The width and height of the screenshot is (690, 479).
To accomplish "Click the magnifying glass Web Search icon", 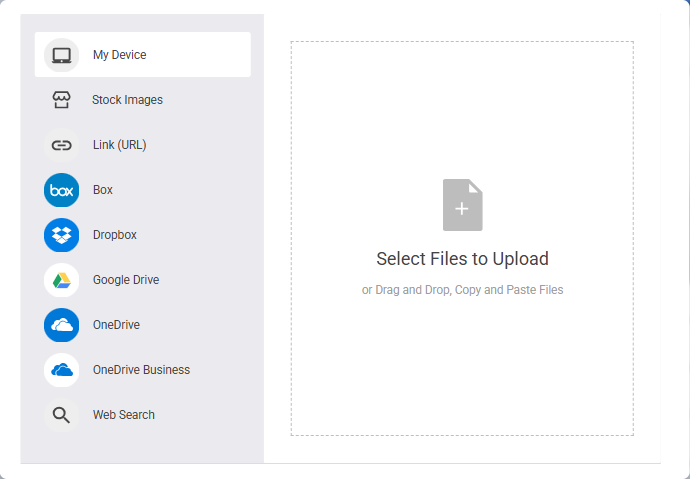I will click(x=62, y=415).
